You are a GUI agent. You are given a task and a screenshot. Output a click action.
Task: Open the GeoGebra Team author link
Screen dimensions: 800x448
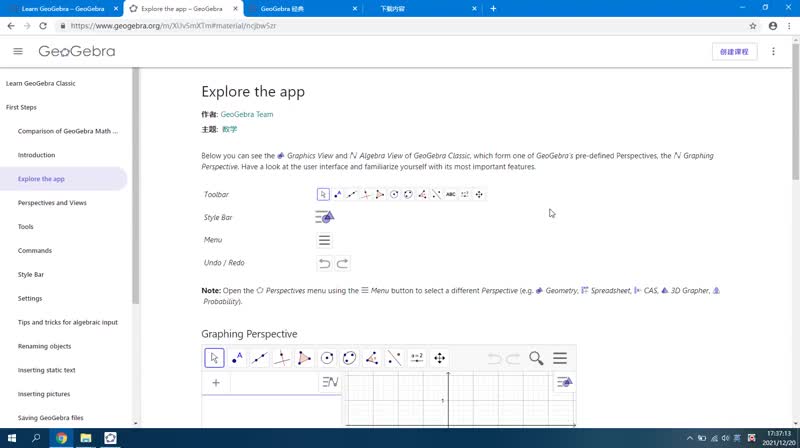(x=247, y=114)
